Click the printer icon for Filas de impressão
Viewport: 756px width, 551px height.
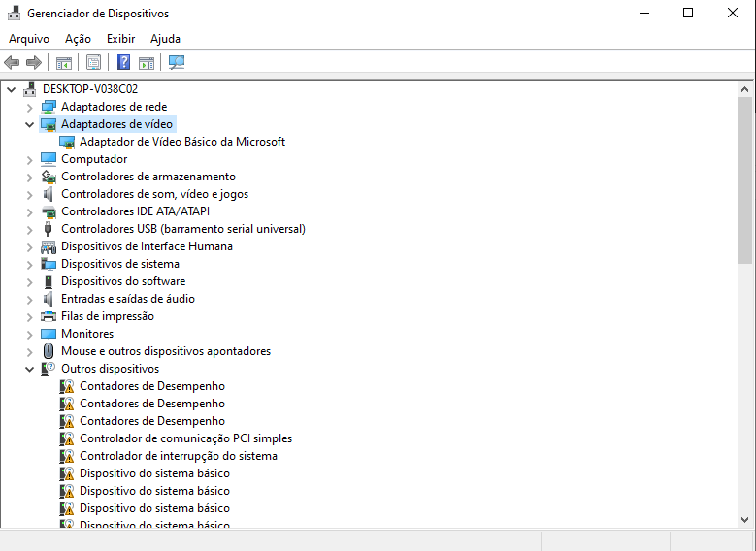(x=49, y=316)
